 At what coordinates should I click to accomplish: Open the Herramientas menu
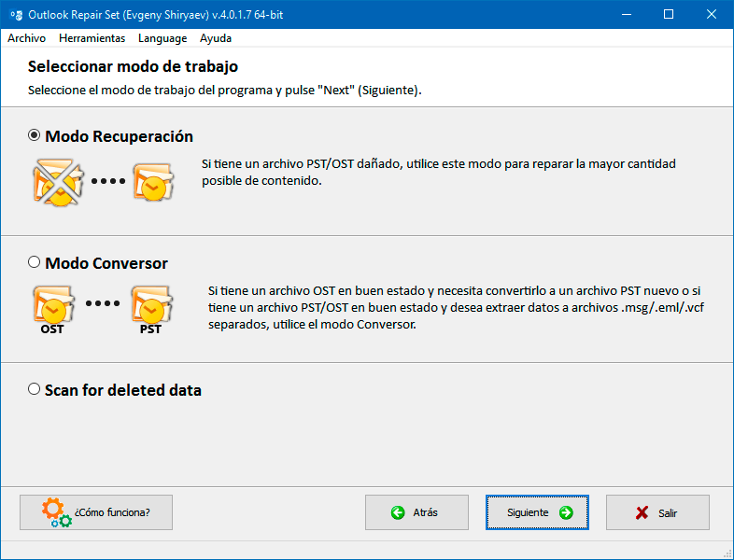(x=92, y=38)
